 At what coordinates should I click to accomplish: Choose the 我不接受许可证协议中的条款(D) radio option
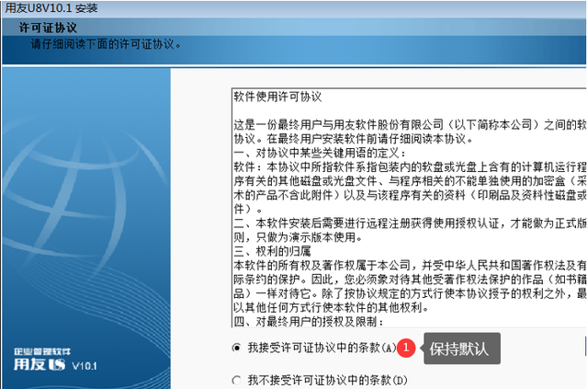click(x=238, y=379)
